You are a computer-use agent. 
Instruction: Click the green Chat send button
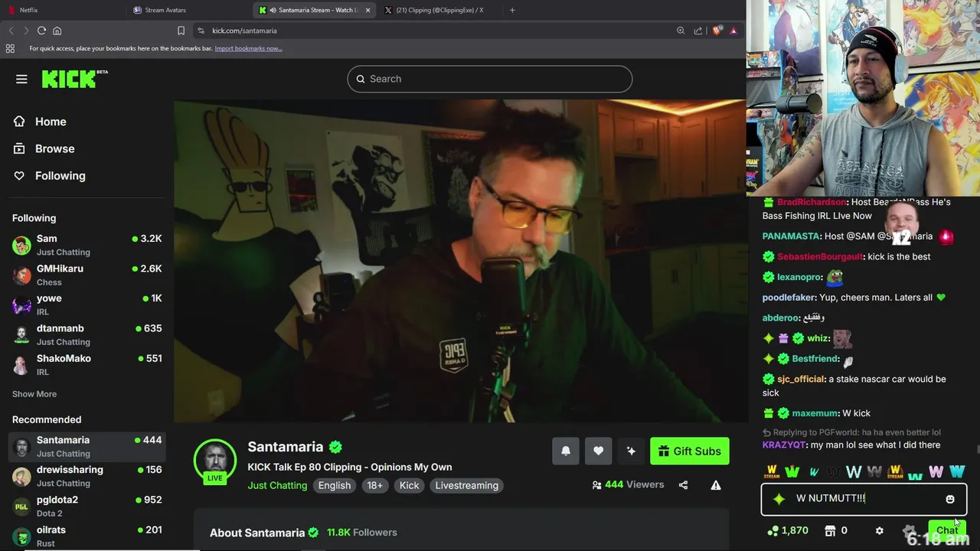click(946, 530)
